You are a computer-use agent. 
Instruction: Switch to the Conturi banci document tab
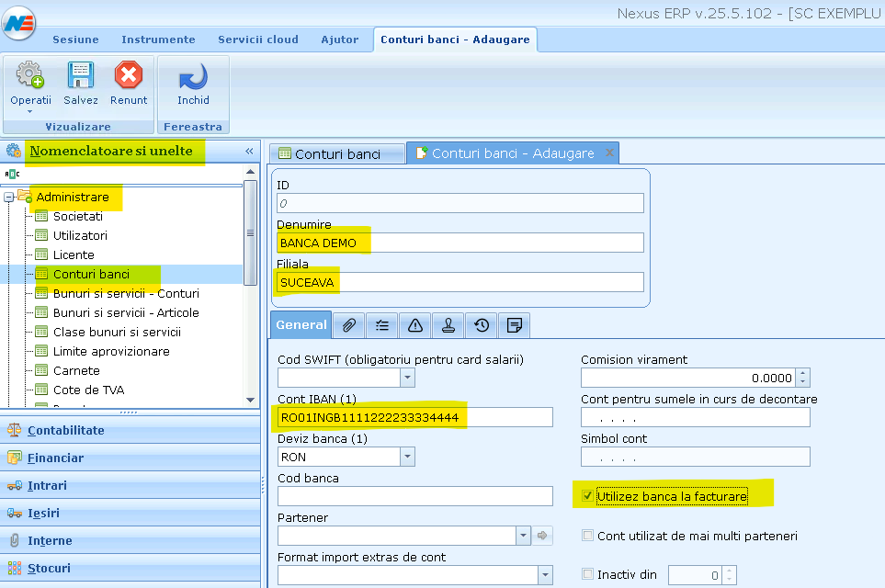pyautogui.click(x=337, y=153)
